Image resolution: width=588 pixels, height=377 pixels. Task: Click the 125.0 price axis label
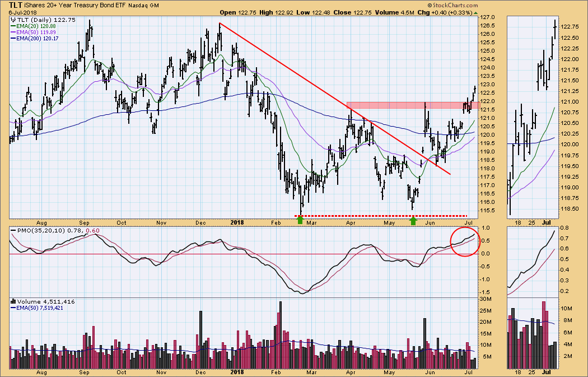pos(488,51)
